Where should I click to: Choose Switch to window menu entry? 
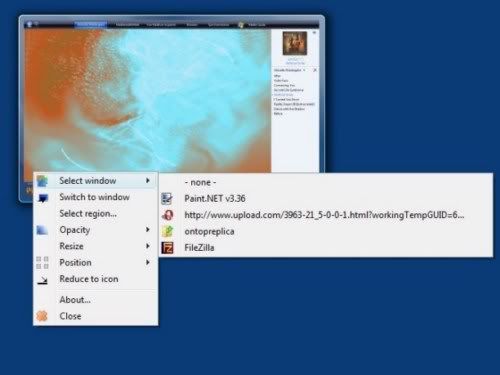coord(95,197)
